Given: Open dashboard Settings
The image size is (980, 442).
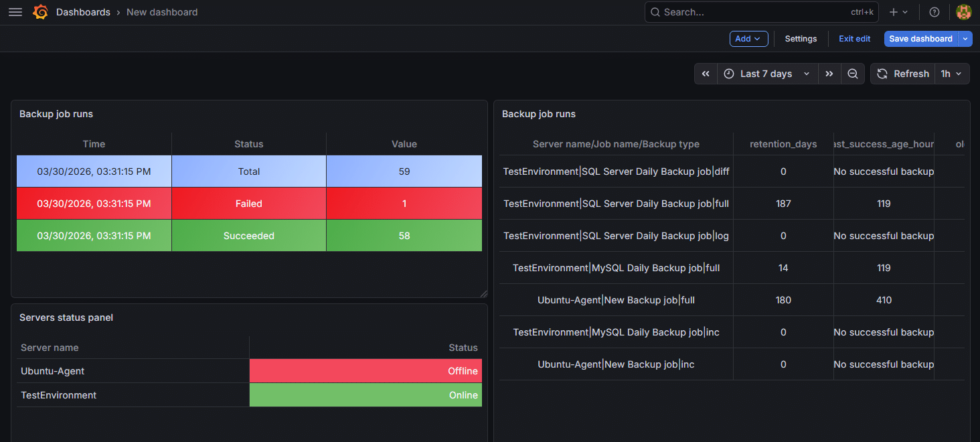Looking at the screenshot, I should click(801, 39).
